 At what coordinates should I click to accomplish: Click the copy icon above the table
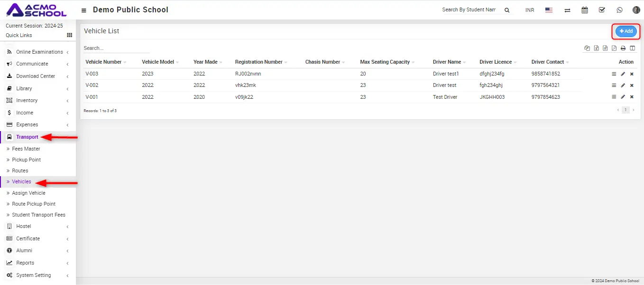[587, 48]
